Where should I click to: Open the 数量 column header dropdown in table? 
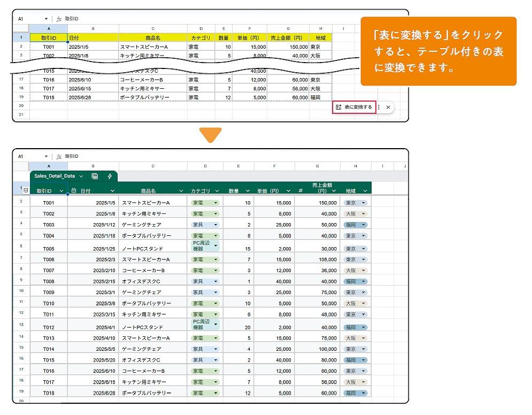pyautogui.click(x=248, y=191)
